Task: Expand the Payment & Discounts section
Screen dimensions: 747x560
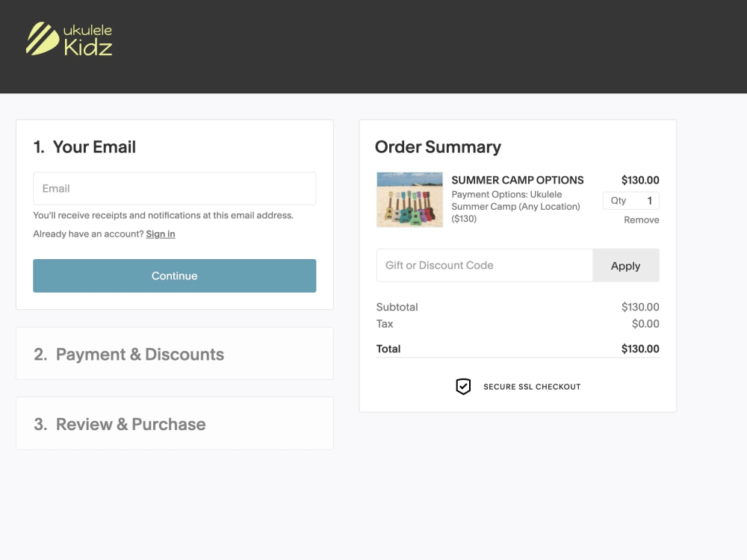Action: click(x=175, y=354)
